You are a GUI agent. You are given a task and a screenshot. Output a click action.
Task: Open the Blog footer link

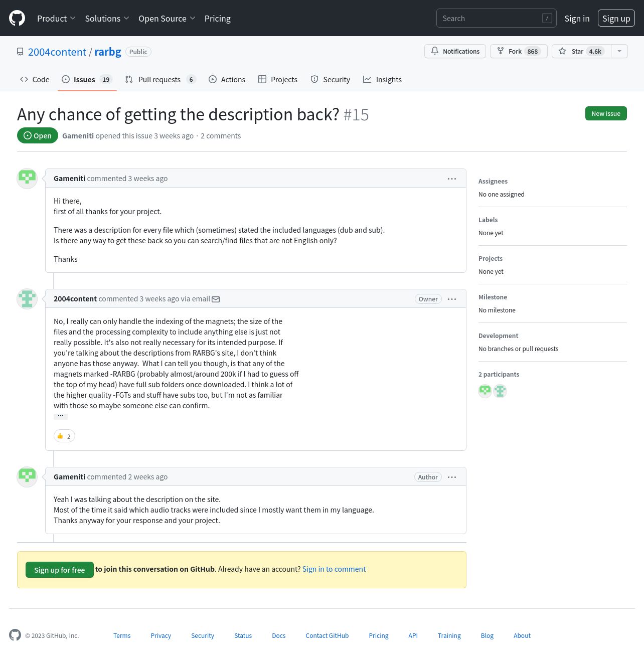coord(487,635)
